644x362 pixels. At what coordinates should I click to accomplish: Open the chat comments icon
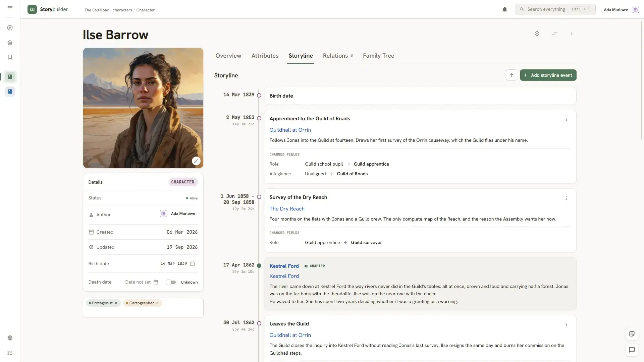[x=632, y=350]
